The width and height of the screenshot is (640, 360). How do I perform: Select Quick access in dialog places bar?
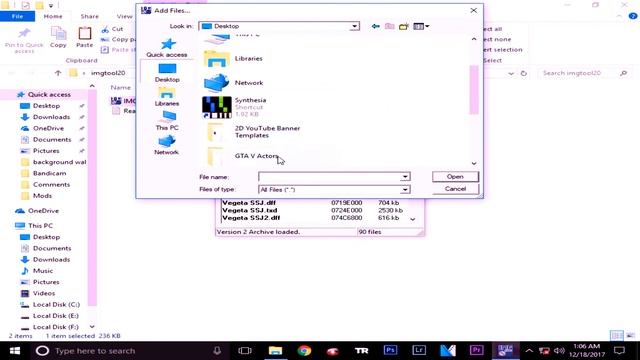pyautogui.click(x=167, y=48)
